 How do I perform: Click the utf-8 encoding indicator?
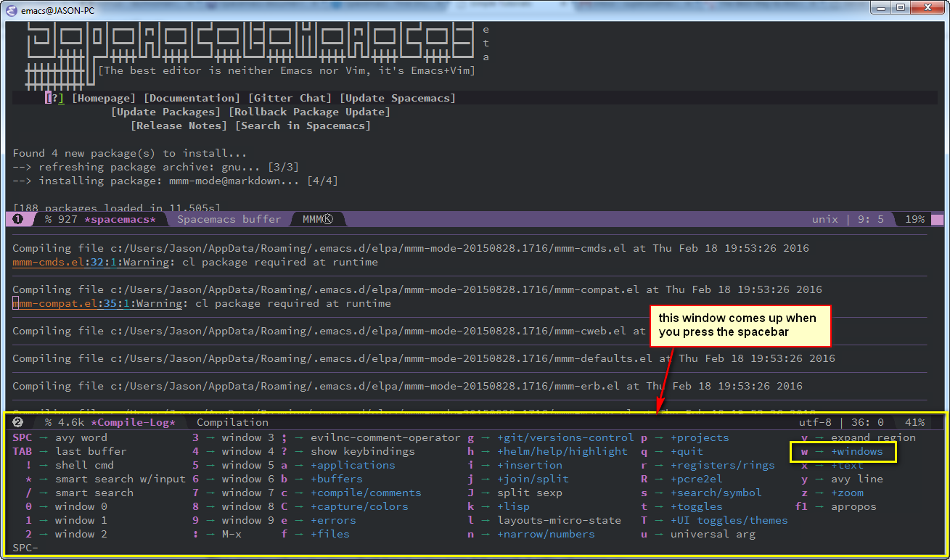[x=815, y=422]
